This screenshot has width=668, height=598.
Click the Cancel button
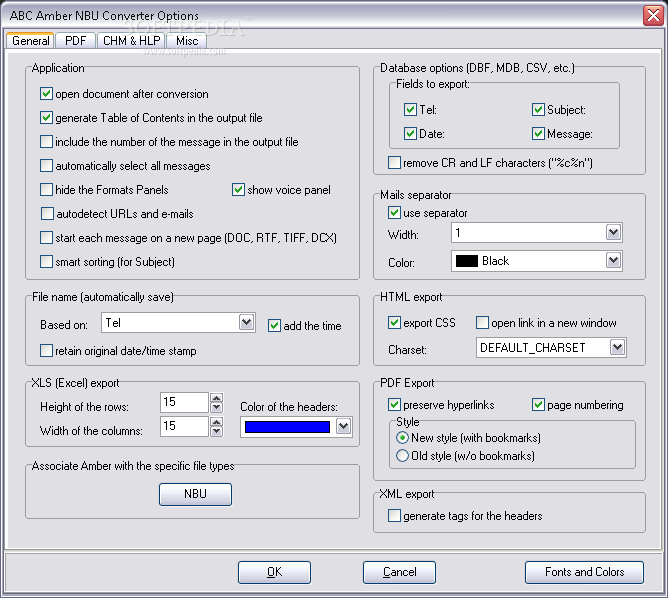399,572
